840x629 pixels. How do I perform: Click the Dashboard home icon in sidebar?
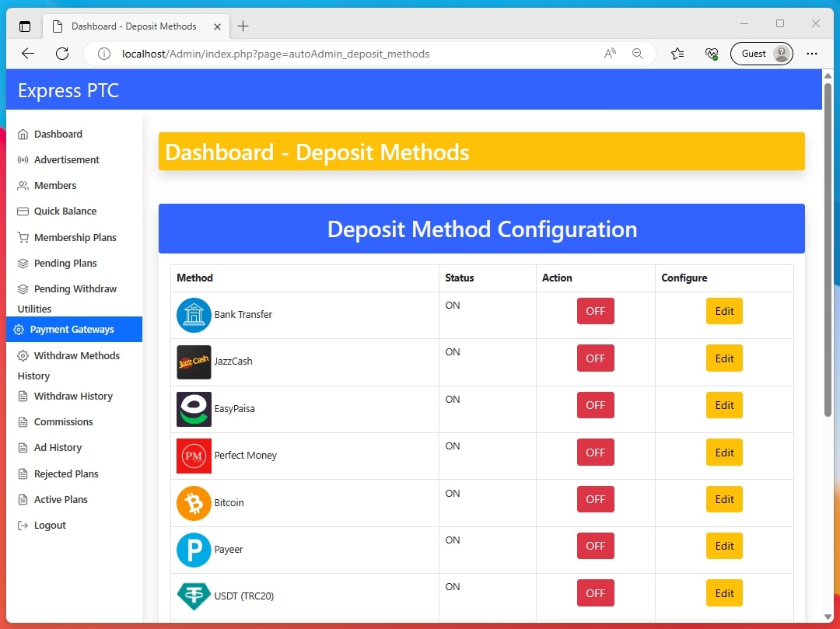(x=23, y=135)
